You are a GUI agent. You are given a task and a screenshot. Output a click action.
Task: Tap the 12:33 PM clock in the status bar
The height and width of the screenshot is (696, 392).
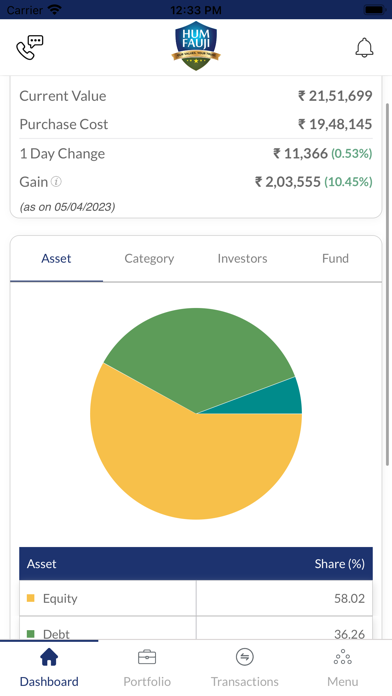click(x=196, y=10)
